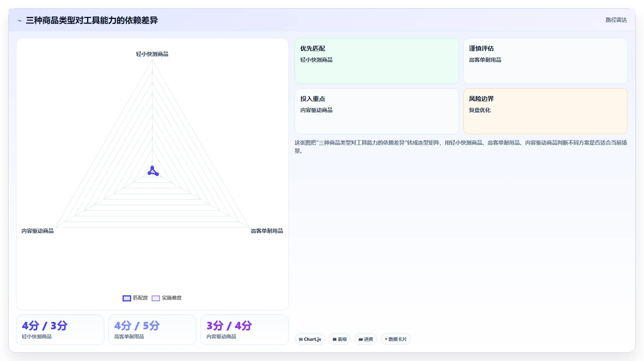Open the 投入重点 card
The width and height of the screenshot is (644, 361).
point(377,111)
